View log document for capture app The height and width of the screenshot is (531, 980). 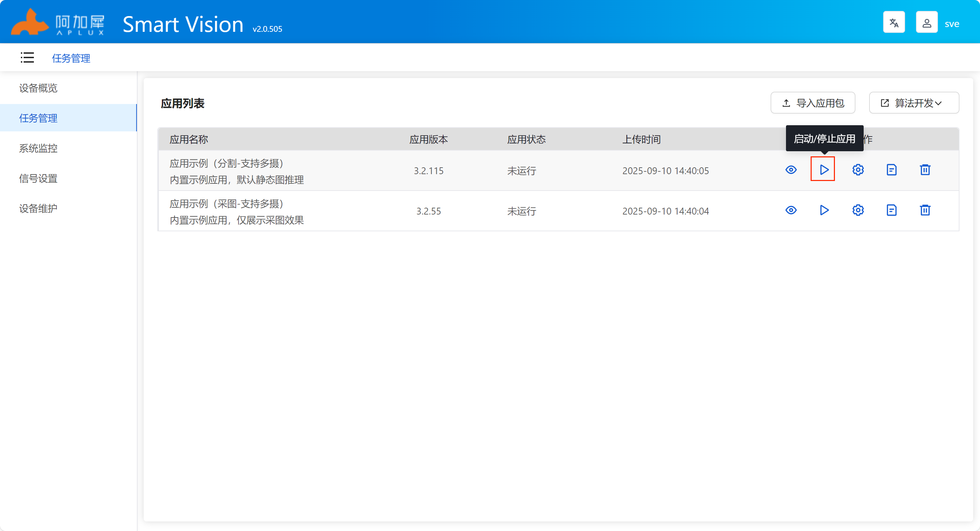click(x=891, y=210)
